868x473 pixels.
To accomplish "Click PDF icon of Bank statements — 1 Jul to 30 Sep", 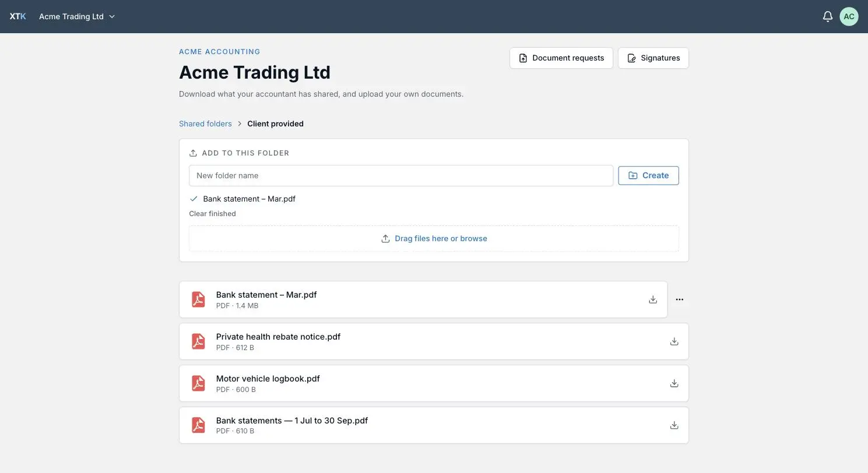I will (199, 425).
